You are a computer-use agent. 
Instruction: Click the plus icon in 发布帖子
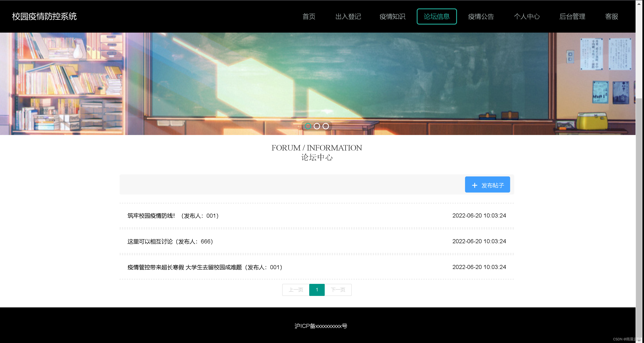coord(474,185)
